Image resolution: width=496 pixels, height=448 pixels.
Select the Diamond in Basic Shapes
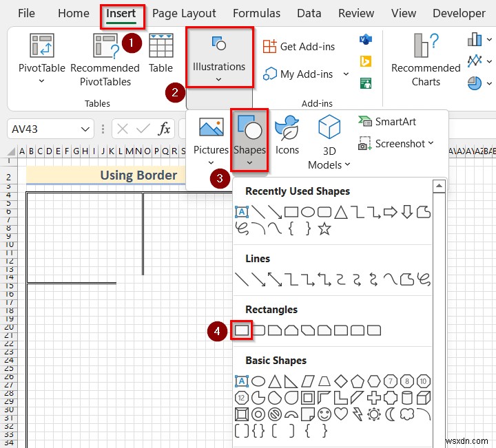[341, 381]
